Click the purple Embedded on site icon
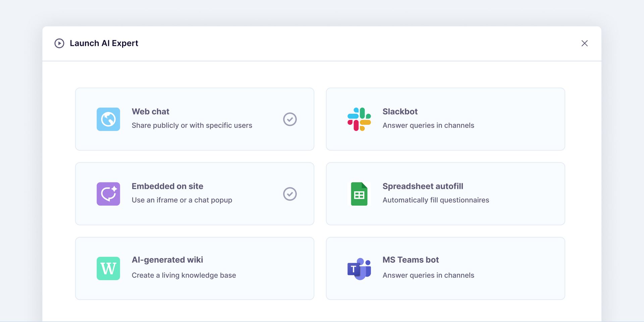The height and width of the screenshot is (322, 644). [x=108, y=194]
